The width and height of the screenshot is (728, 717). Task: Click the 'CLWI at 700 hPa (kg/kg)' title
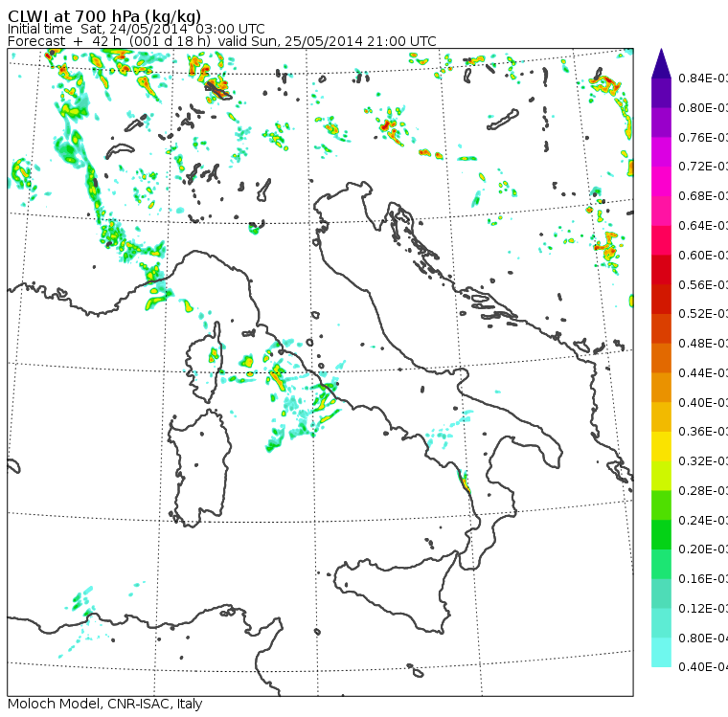coord(104,16)
